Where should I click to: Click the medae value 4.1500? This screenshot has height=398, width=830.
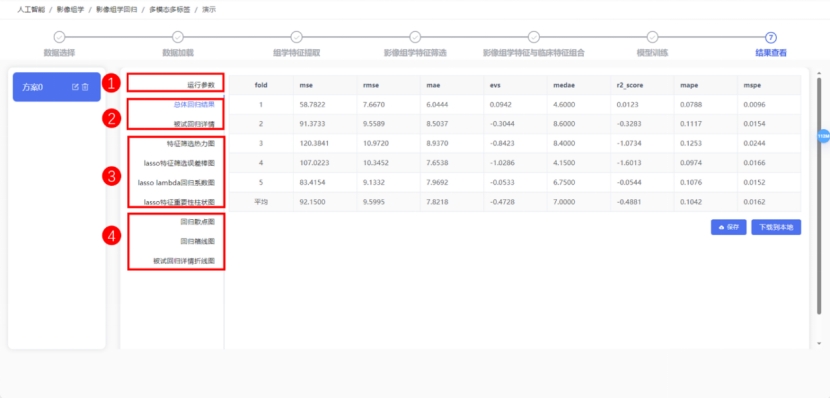tap(563, 163)
